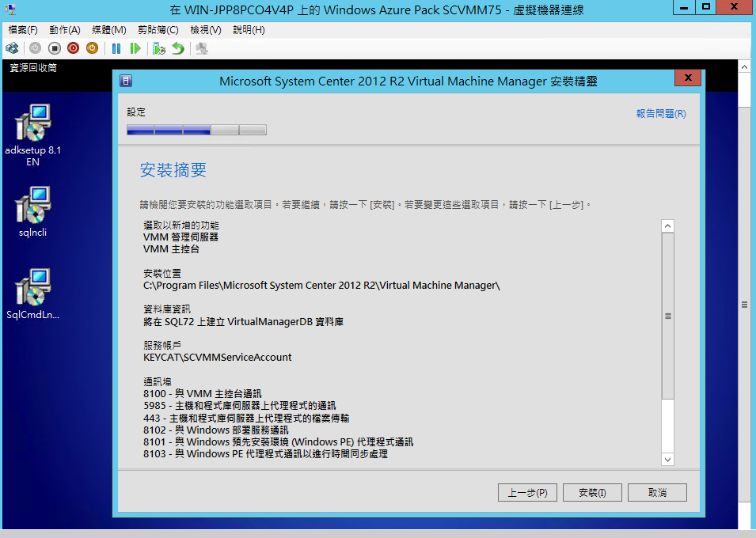The height and width of the screenshot is (538, 756).
Task: Minimize the virtual machine connection window
Action: (x=684, y=7)
